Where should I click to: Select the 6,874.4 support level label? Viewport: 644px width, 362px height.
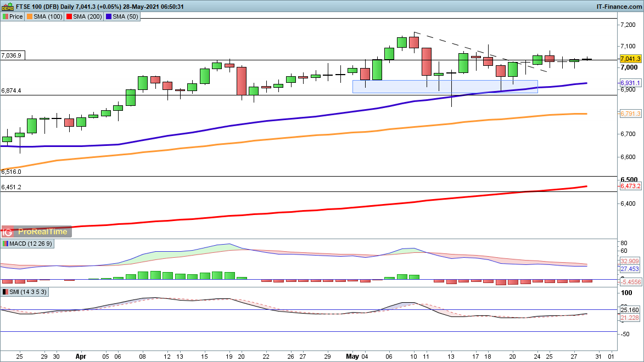pos(12,90)
